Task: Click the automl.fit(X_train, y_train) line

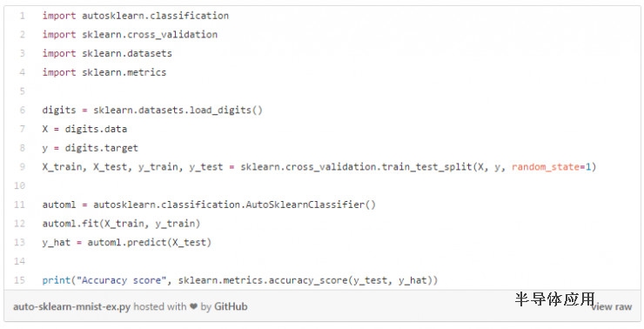Action: (x=121, y=224)
